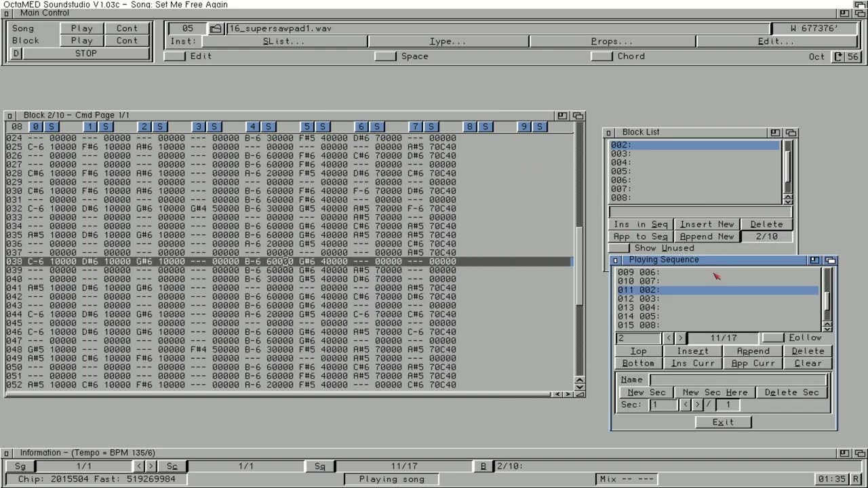Enable Follow checkbox in Playing Sequence
Screen dimensions: 868x488
click(x=772, y=338)
